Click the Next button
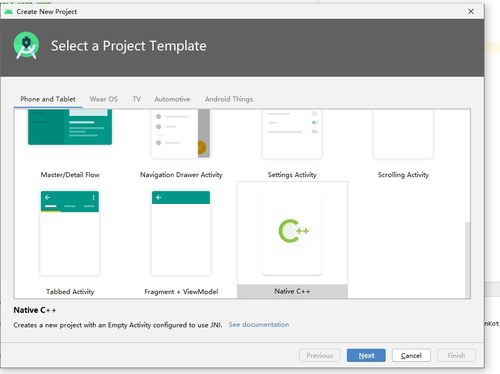 coord(366,356)
